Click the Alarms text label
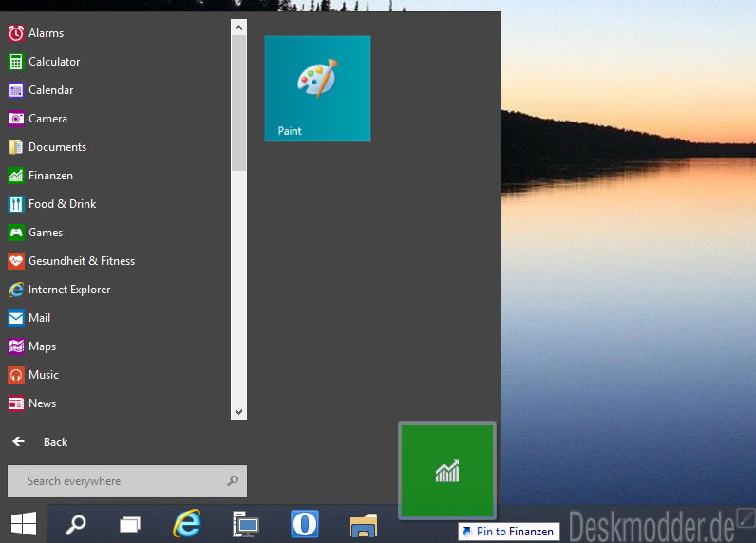The image size is (756, 543). 46,33
